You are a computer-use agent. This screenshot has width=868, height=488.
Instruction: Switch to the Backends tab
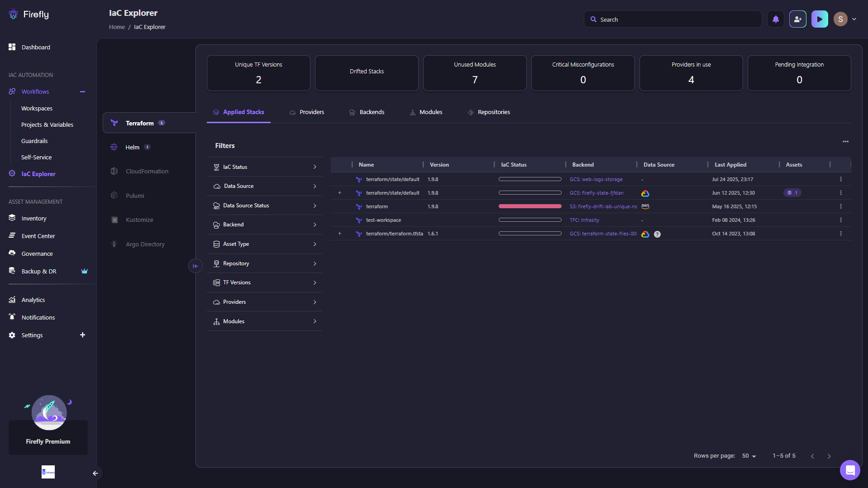tap(367, 112)
